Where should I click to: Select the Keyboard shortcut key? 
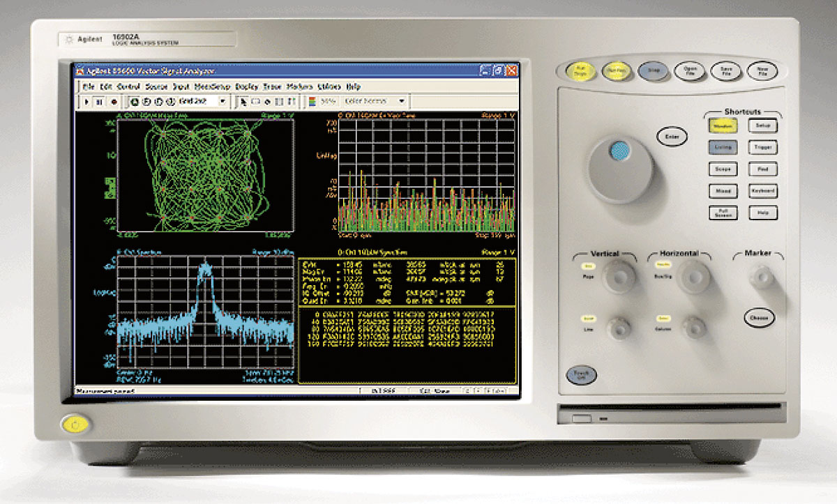(763, 191)
